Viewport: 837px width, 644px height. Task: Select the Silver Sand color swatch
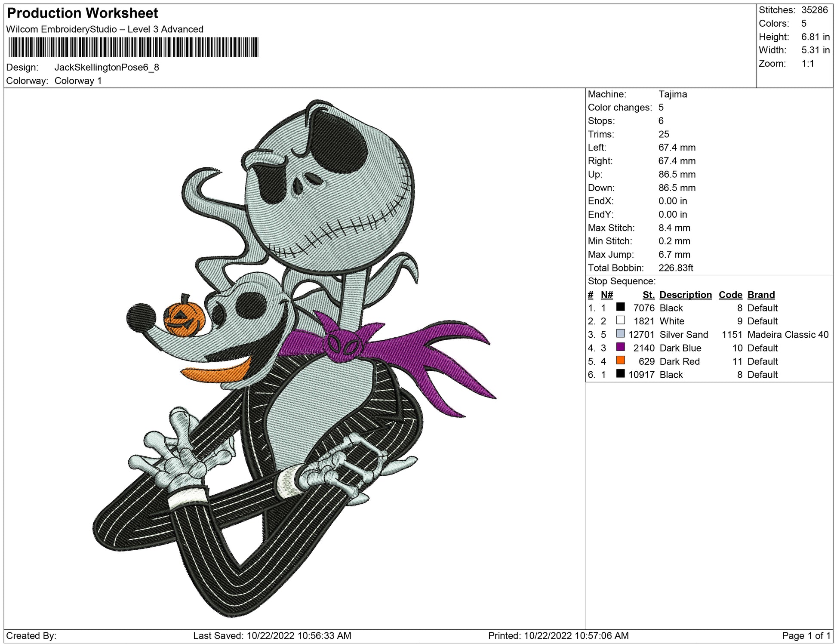620,334
